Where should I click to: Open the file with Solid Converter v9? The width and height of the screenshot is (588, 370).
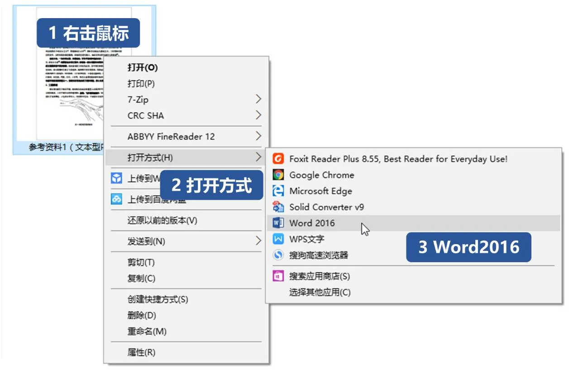[x=414, y=207]
